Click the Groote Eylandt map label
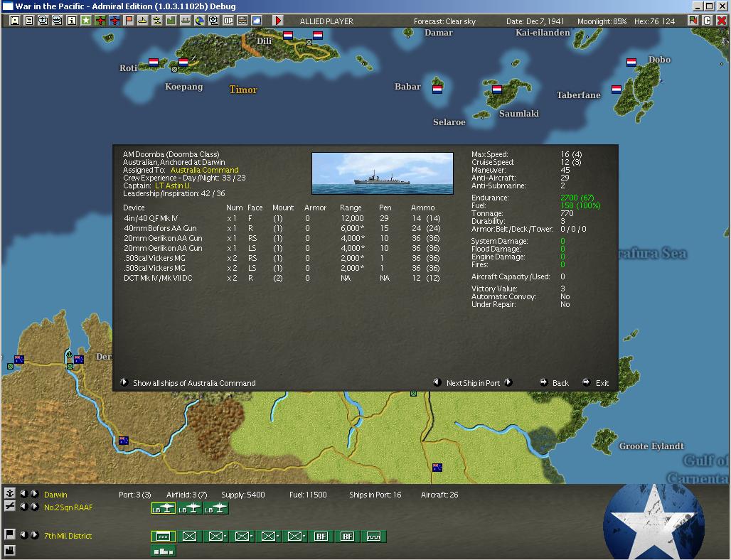The width and height of the screenshot is (731, 560). coord(651,446)
